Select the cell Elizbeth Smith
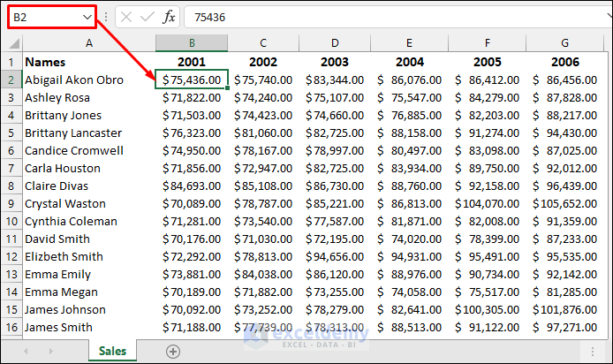Viewport: 613px width, 364px height. click(89, 256)
